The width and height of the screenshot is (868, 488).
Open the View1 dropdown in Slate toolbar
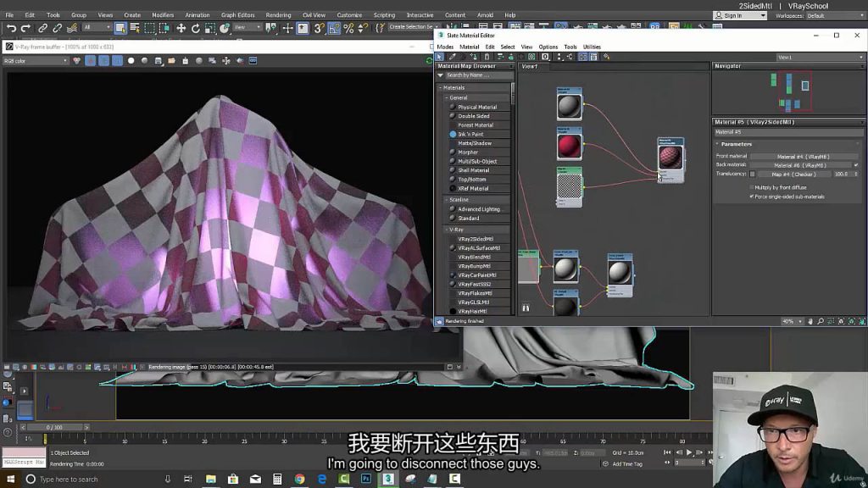tap(820, 57)
